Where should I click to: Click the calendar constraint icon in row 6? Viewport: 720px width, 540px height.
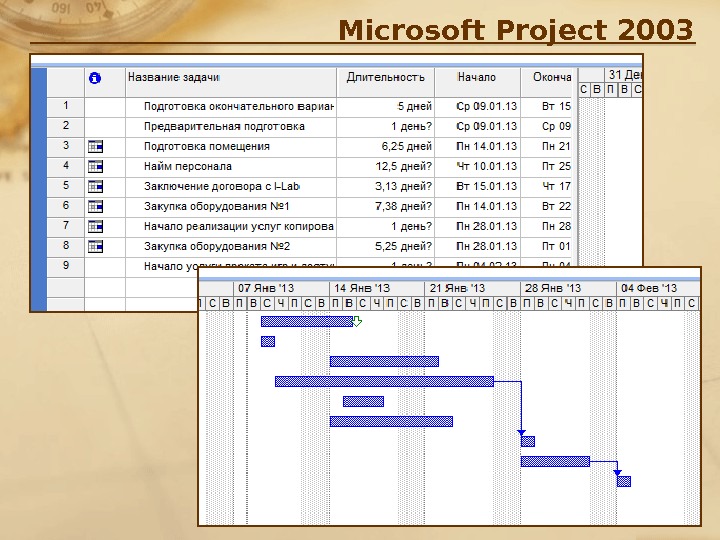(x=96, y=207)
